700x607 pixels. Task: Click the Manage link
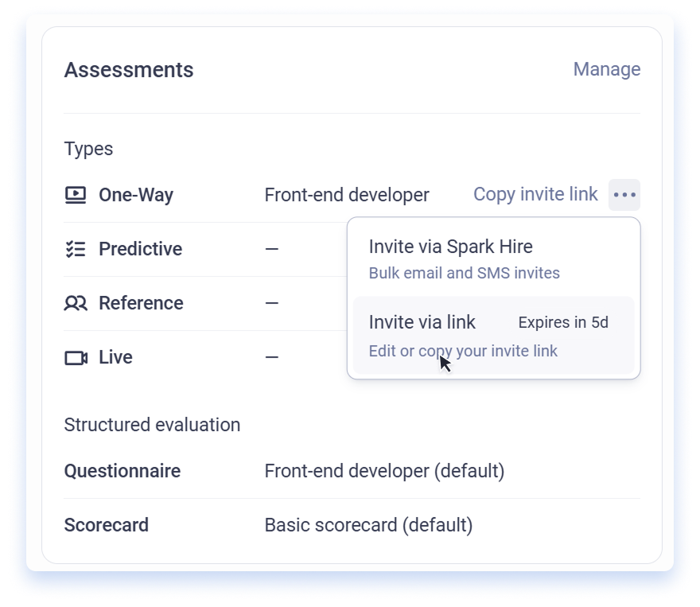tap(607, 69)
